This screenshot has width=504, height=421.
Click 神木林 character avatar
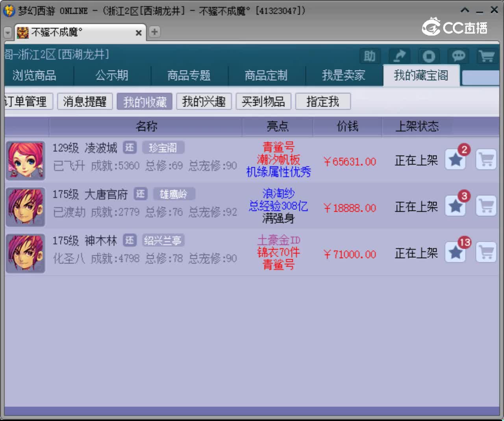tap(26, 253)
